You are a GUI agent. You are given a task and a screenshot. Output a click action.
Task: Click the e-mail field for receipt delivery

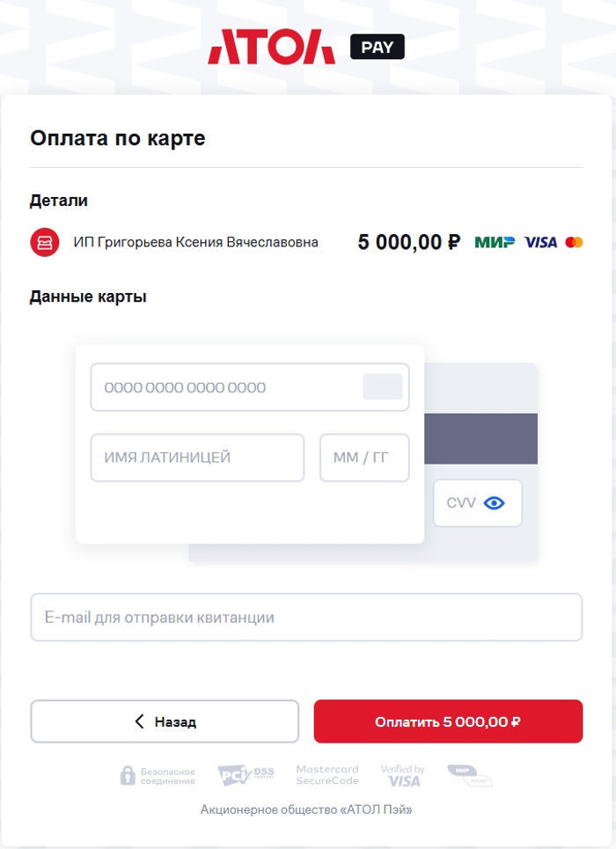point(306,618)
